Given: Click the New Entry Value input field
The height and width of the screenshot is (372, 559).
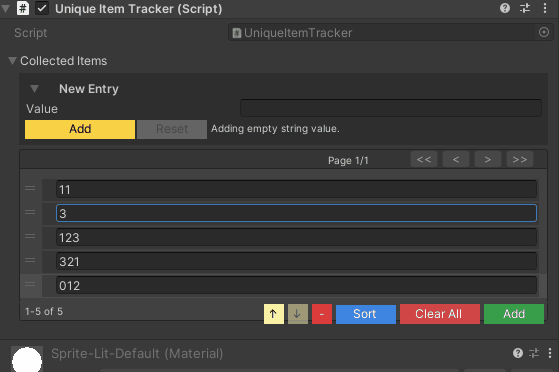Looking at the screenshot, I should tap(391, 108).
